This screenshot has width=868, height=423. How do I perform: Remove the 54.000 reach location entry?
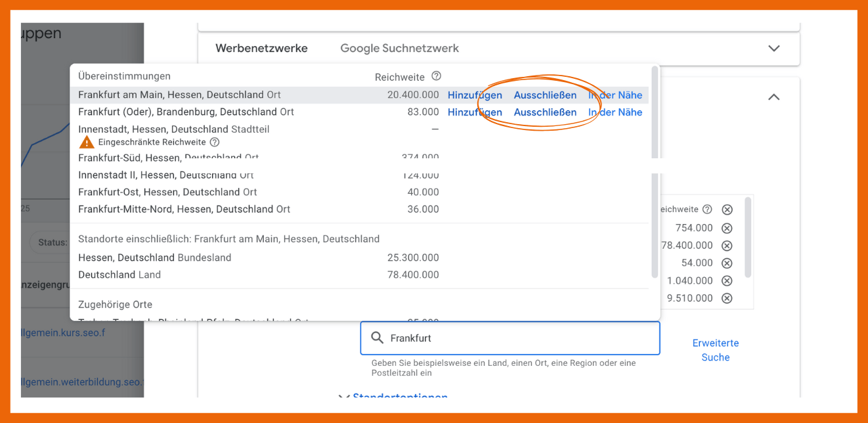tap(727, 263)
